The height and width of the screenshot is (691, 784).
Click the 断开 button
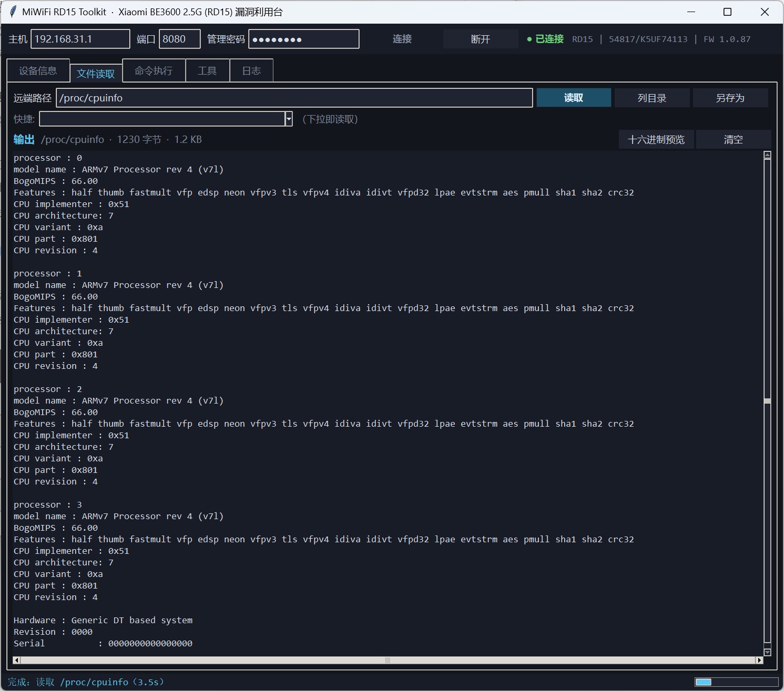click(481, 39)
